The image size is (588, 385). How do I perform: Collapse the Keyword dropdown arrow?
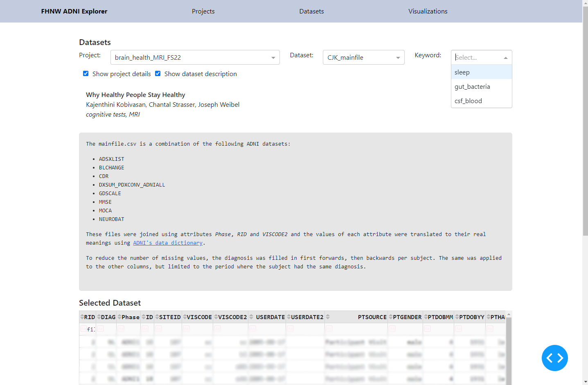pyautogui.click(x=506, y=58)
